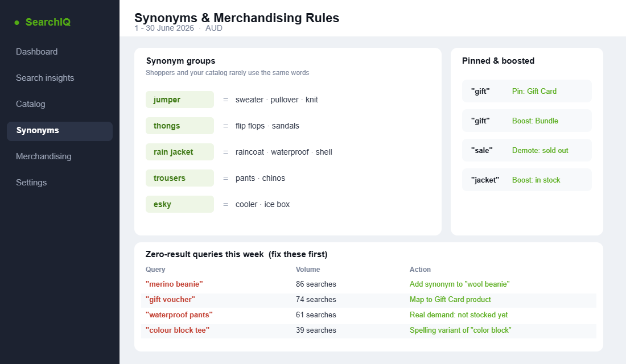
Task: Click the Query column header
Action: coord(155,270)
